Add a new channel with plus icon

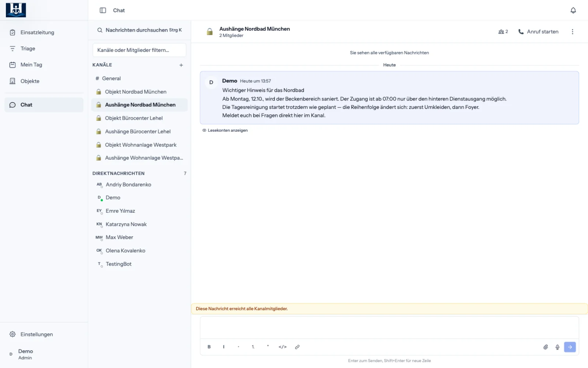[181, 65]
